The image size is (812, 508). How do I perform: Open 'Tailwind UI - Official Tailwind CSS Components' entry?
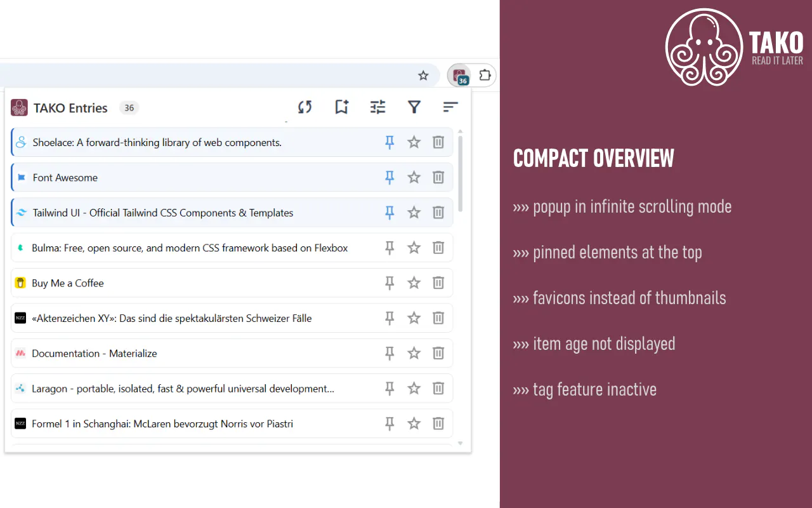coord(163,213)
